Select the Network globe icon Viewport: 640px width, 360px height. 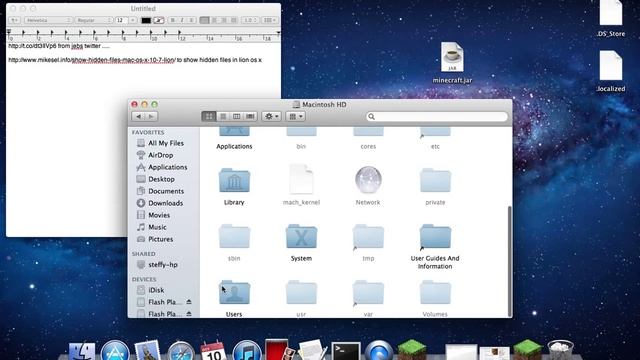[368, 180]
